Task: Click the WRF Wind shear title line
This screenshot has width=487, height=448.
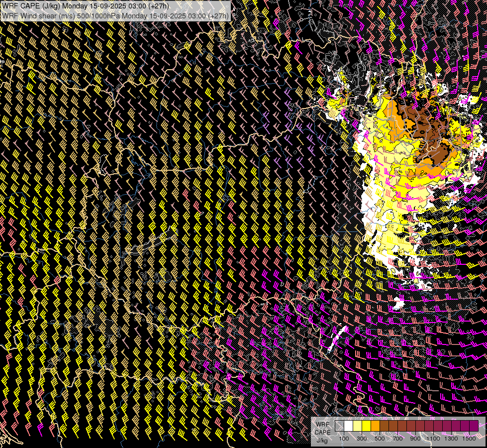Action: [115, 15]
